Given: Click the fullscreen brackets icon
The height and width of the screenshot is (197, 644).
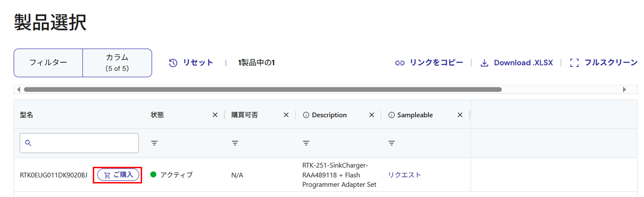Looking at the screenshot, I should 574,63.
